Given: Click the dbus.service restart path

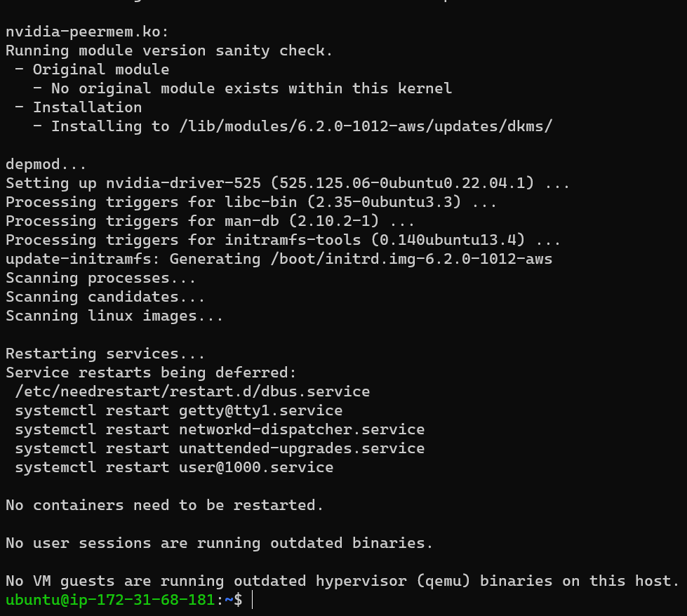Looking at the screenshot, I should [192, 391].
